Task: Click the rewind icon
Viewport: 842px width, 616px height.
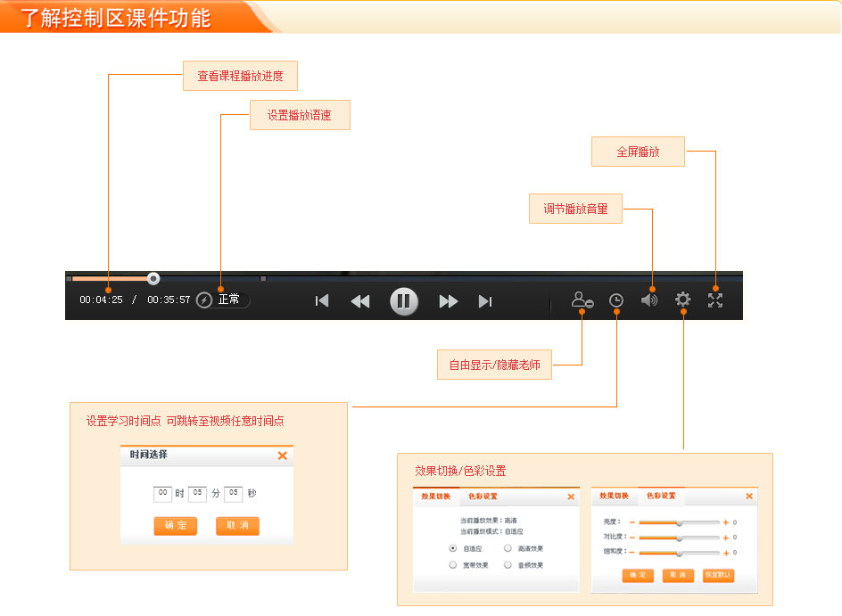Action: point(359,301)
